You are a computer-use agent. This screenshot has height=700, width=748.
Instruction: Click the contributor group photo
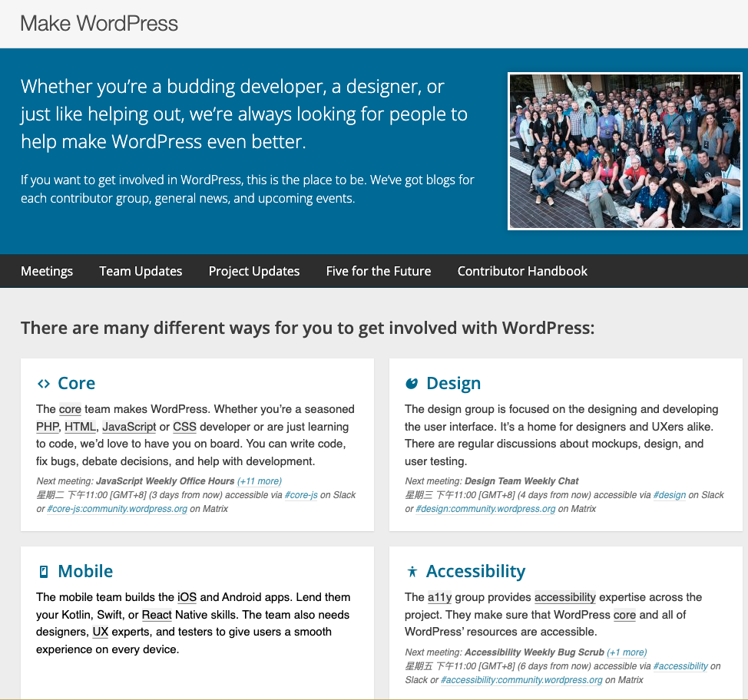[625, 151]
